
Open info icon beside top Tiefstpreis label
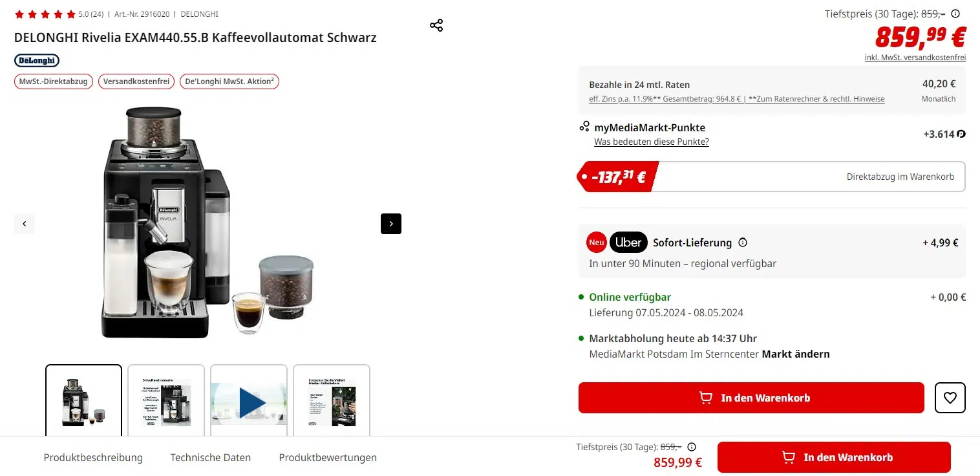click(x=955, y=14)
